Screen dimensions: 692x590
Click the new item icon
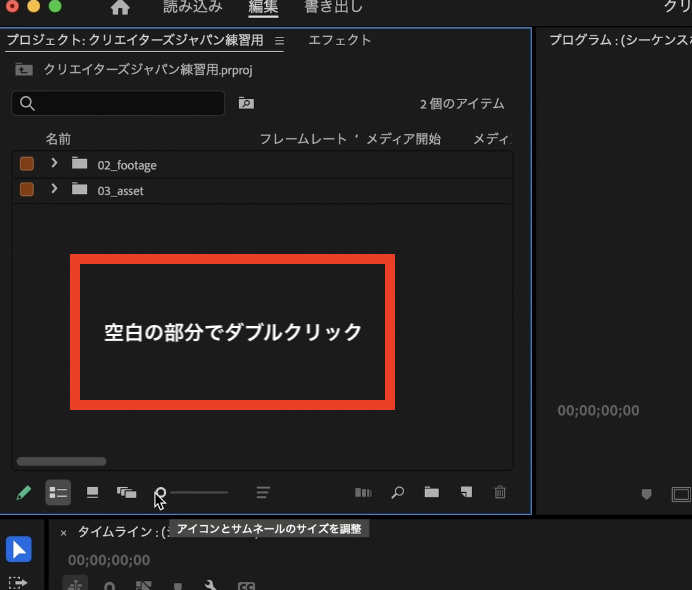pos(465,492)
